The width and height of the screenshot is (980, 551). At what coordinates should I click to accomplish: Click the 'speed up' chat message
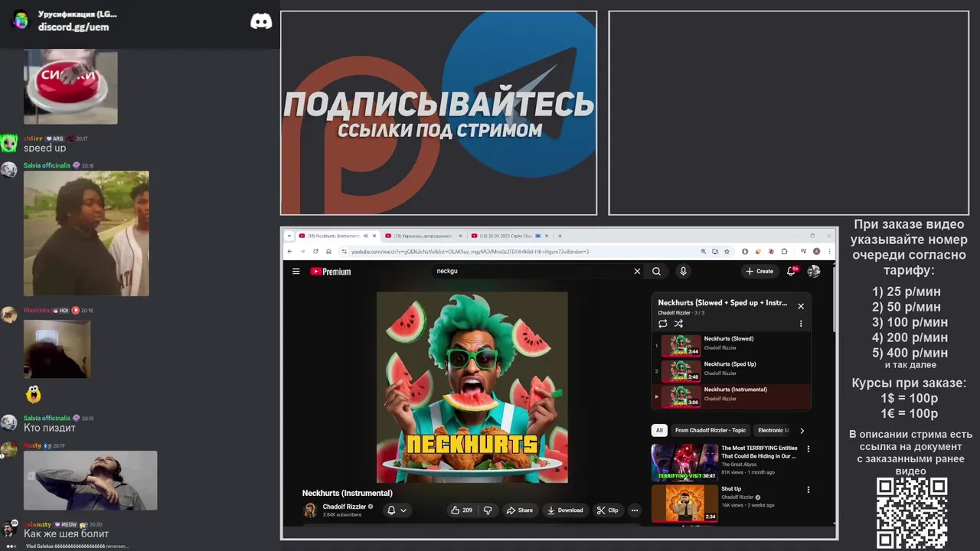tap(44, 148)
